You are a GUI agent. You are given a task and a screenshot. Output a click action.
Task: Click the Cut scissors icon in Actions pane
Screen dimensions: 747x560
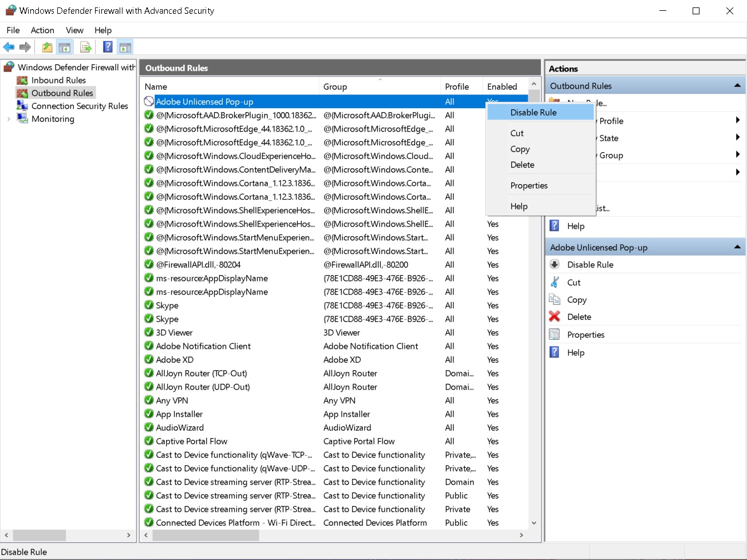pyautogui.click(x=555, y=282)
